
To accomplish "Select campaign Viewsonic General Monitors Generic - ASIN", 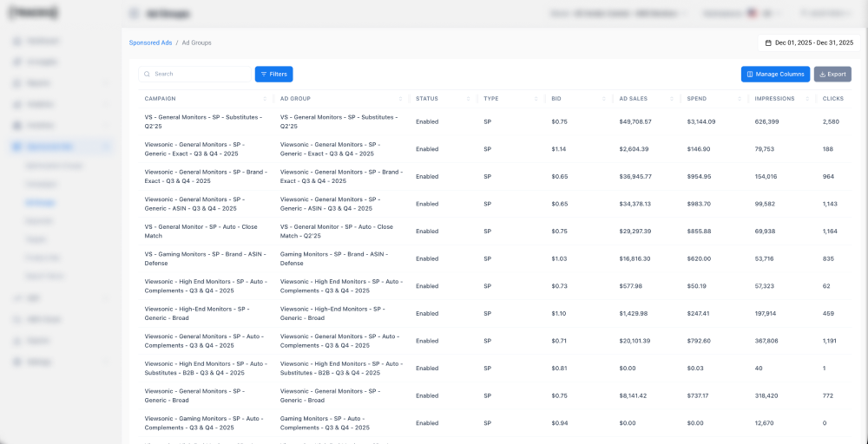I will pyautogui.click(x=194, y=204).
